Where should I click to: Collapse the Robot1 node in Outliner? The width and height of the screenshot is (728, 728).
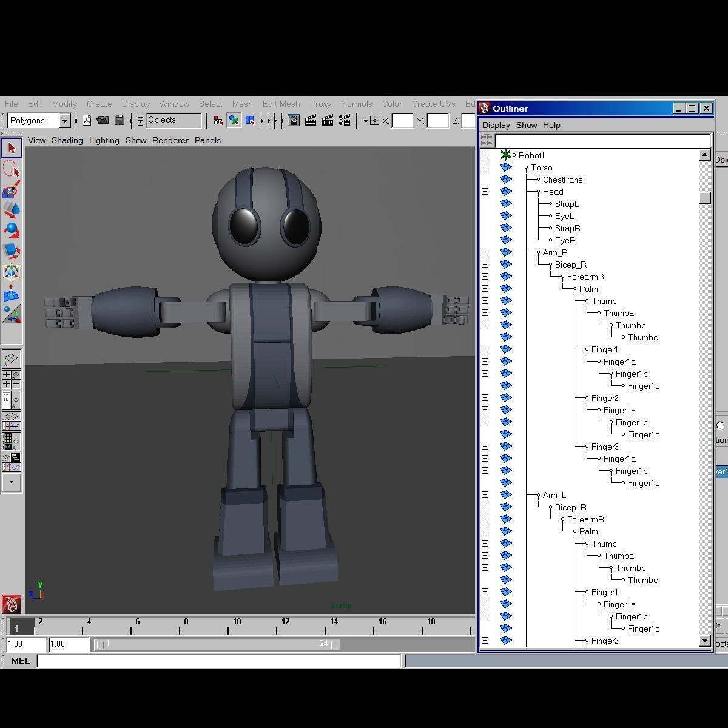(485, 155)
